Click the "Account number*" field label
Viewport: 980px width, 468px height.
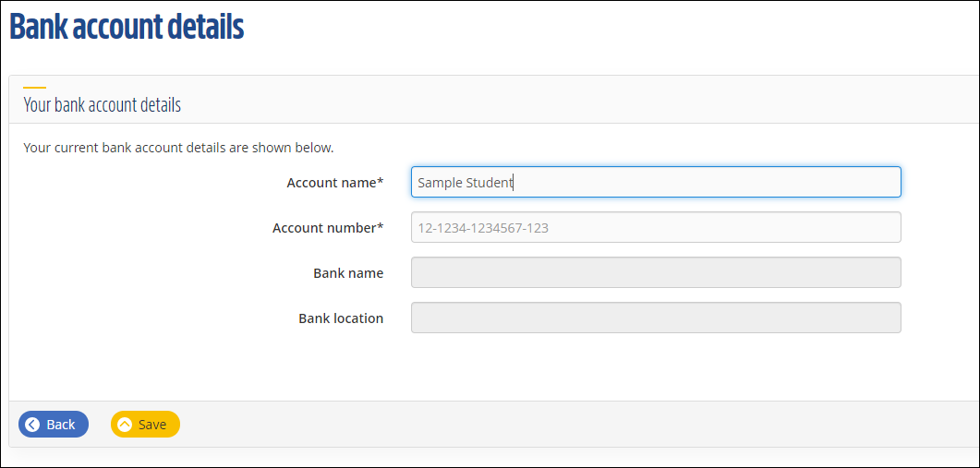tap(325, 228)
